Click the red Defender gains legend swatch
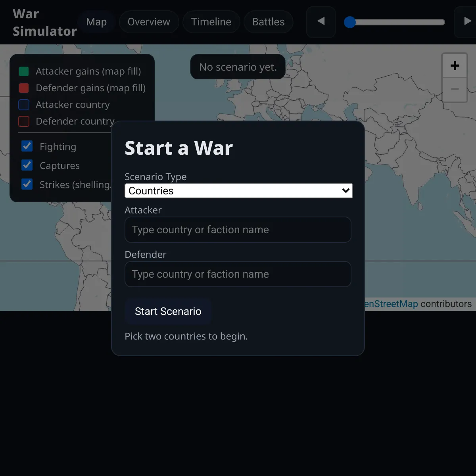The width and height of the screenshot is (476, 476). [x=24, y=88]
